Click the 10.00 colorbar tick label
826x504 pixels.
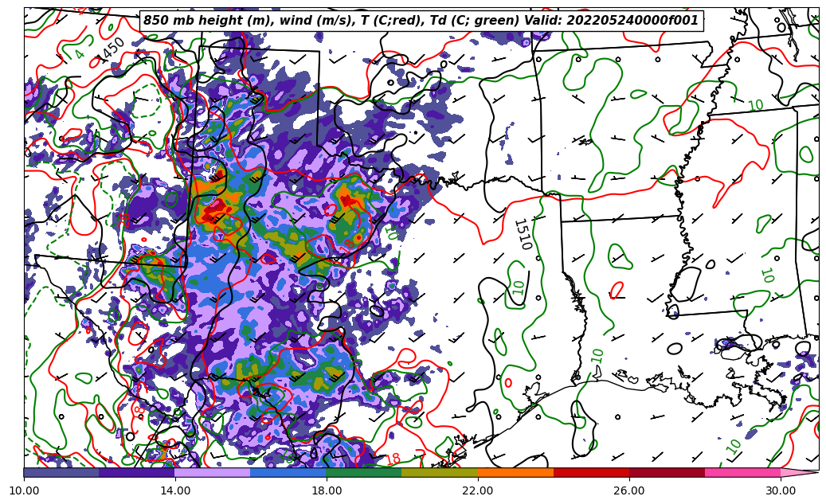pos(24,490)
